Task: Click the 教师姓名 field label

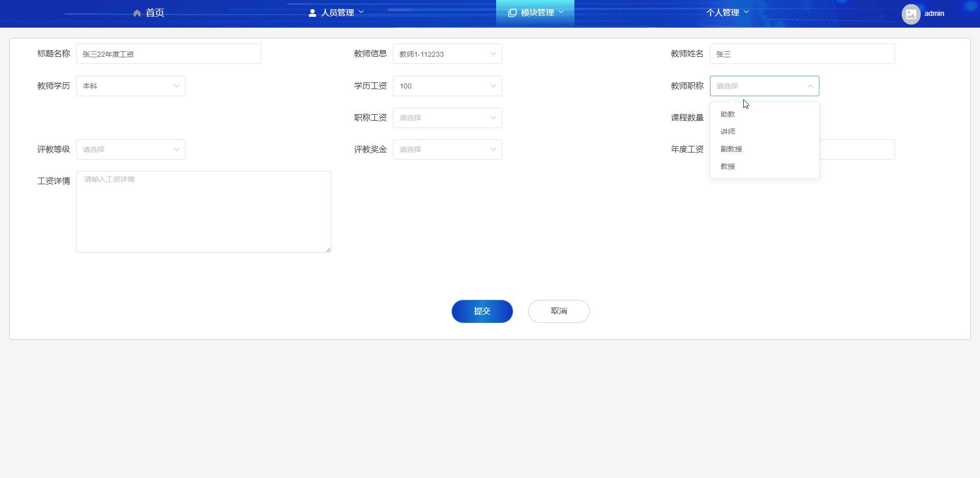Action: [x=687, y=54]
